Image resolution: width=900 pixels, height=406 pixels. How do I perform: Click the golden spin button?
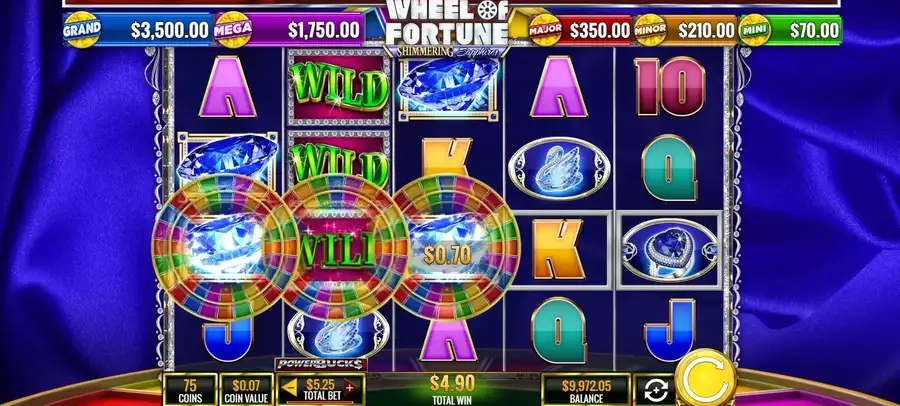click(705, 379)
